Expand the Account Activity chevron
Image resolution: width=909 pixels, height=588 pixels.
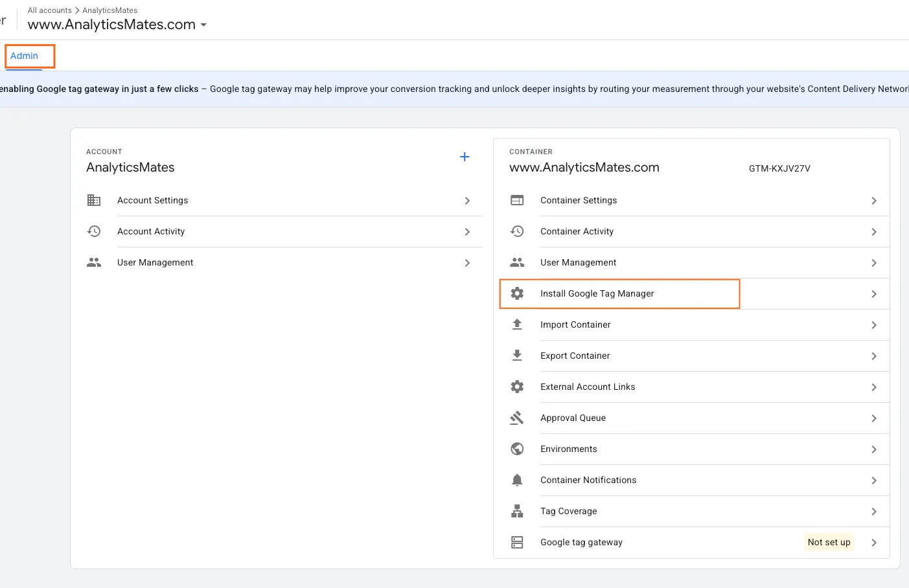pos(467,232)
